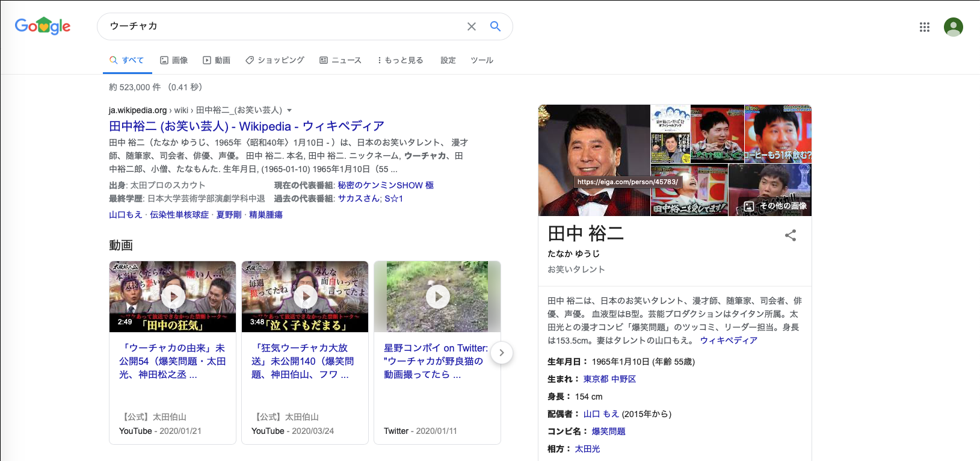This screenshot has height=461, width=980.
Task: Open 設定 menu
Action: tap(448, 60)
